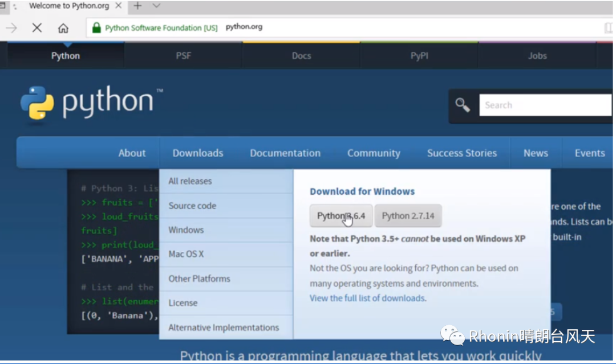Select the Python top site tab
This screenshot has height=364, width=616.
point(66,56)
